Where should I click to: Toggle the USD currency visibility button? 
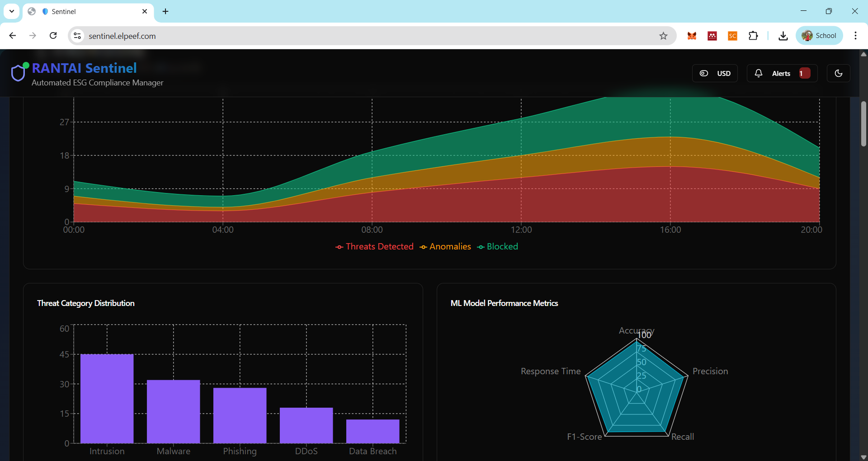(715, 73)
